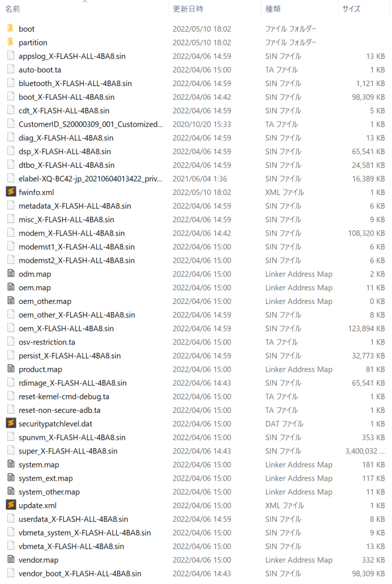Sort by the 更新日時 column header
This screenshot has height=584, width=392.
click(x=188, y=9)
